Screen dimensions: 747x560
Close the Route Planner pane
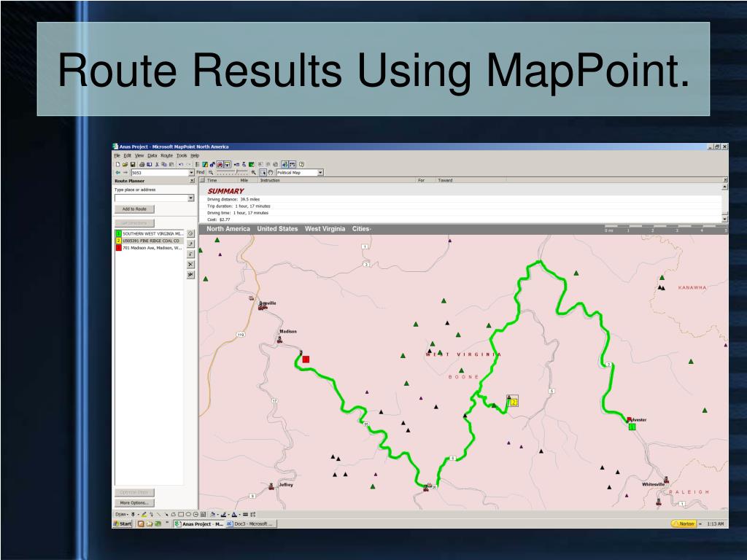[x=192, y=181]
